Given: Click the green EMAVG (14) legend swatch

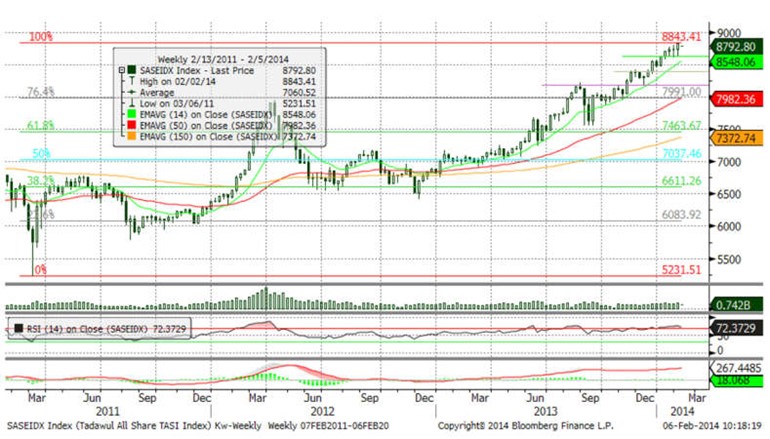Looking at the screenshot, I should point(132,114).
